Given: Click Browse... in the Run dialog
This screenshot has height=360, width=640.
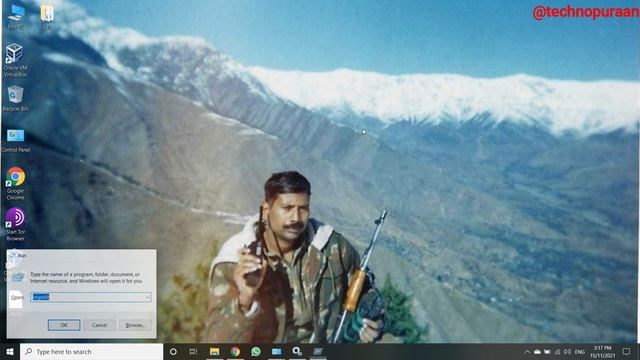Looking at the screenshot, I should (135, 325).
